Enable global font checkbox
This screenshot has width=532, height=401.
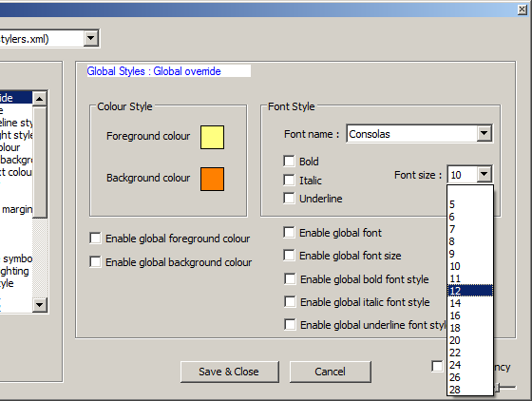289,233
